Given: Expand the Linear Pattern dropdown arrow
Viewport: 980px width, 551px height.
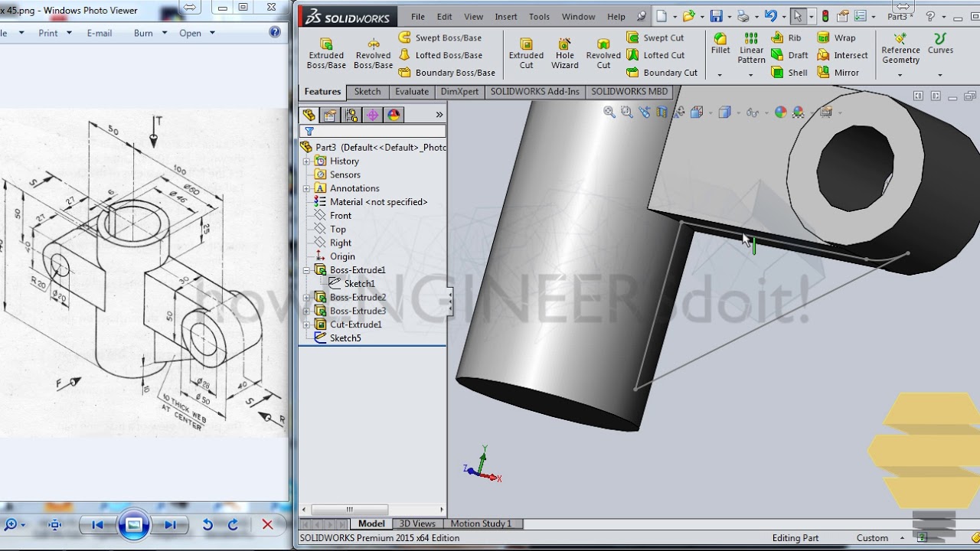Looking at the screenshot, I should (x=750, y=75).
